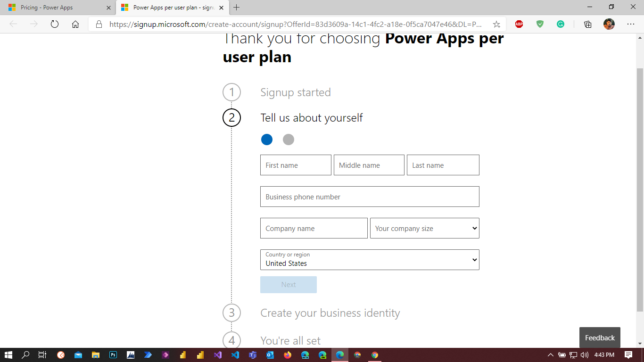644x362 pixels.
Task: Open the Collections icon in the toolbar
Action: 587,24
